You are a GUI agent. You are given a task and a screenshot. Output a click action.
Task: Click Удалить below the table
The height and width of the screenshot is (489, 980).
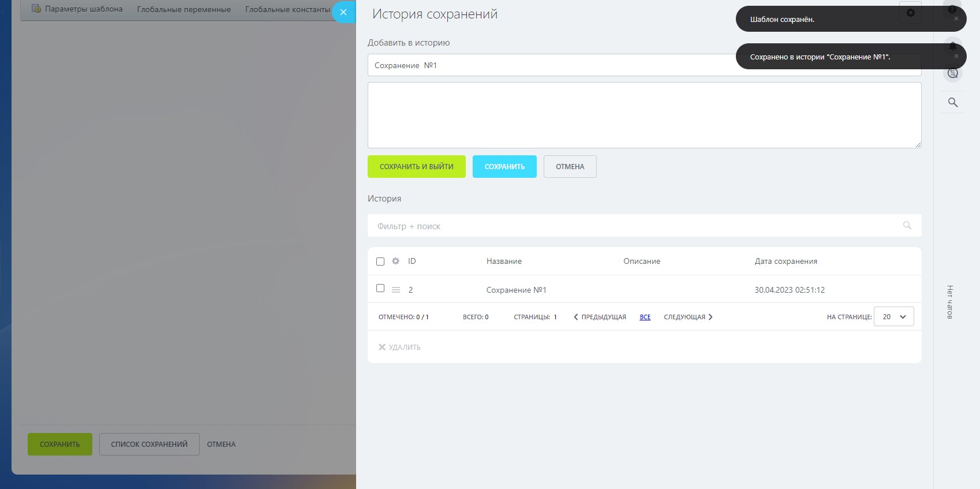399,347
